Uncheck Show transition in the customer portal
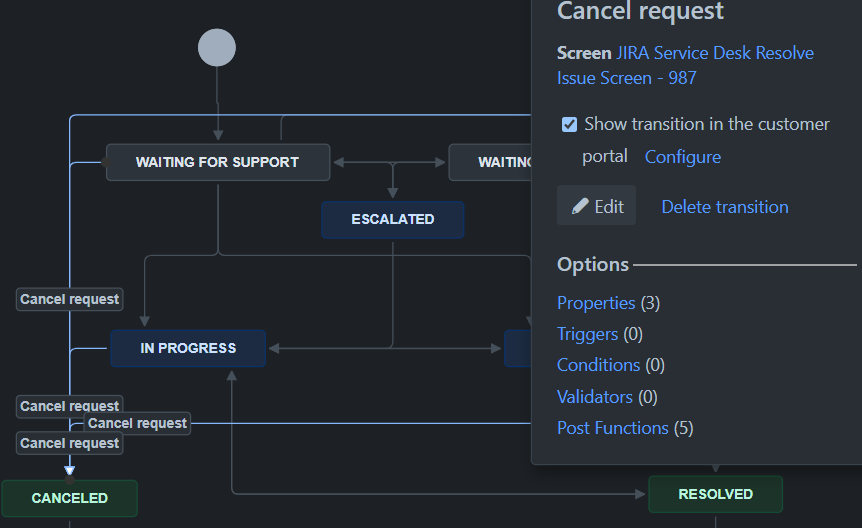Viewport: 862px width, 528px height. pos(570,124)
